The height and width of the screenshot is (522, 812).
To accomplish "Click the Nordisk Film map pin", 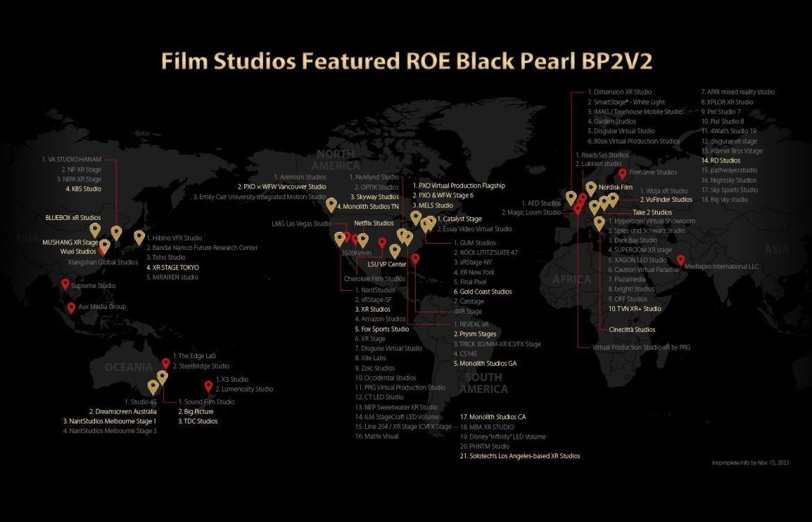I will tap(591, 187).
